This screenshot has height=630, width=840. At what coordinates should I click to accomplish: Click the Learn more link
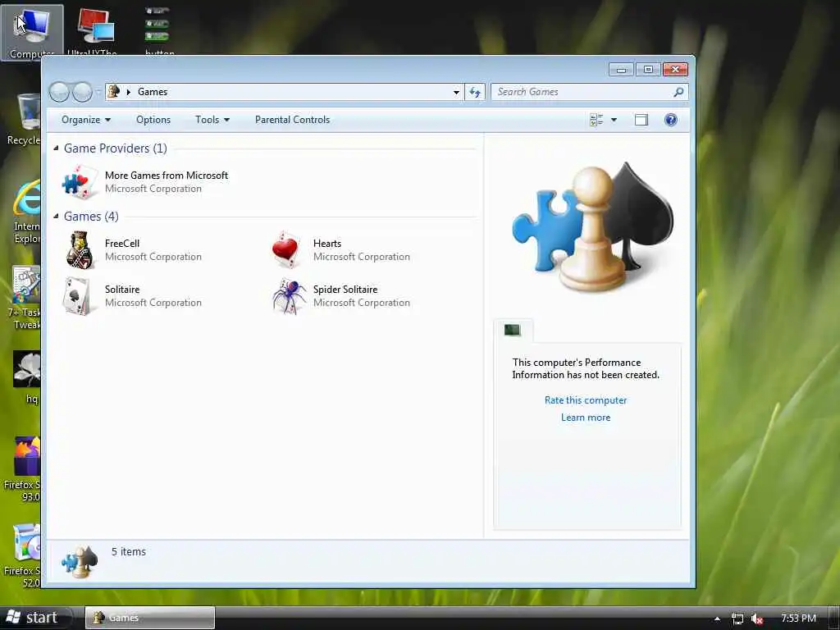tap(586, 418)
